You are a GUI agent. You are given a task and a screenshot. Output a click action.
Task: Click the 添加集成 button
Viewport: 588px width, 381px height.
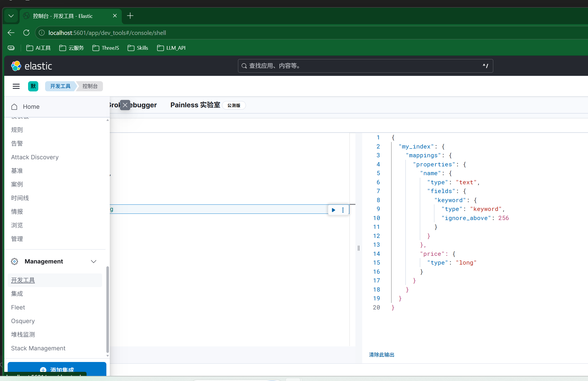coord(57,369)
